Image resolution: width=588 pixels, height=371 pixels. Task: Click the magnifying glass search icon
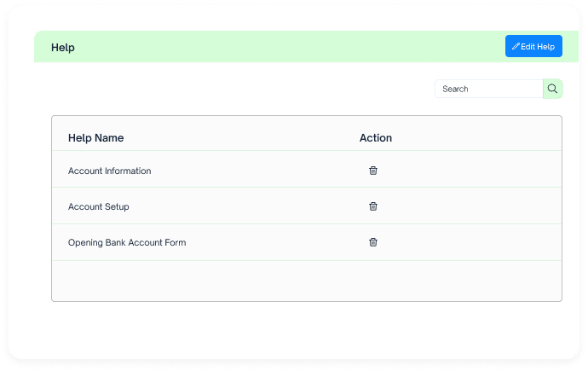pyautogui.click(x=552, y=89)
